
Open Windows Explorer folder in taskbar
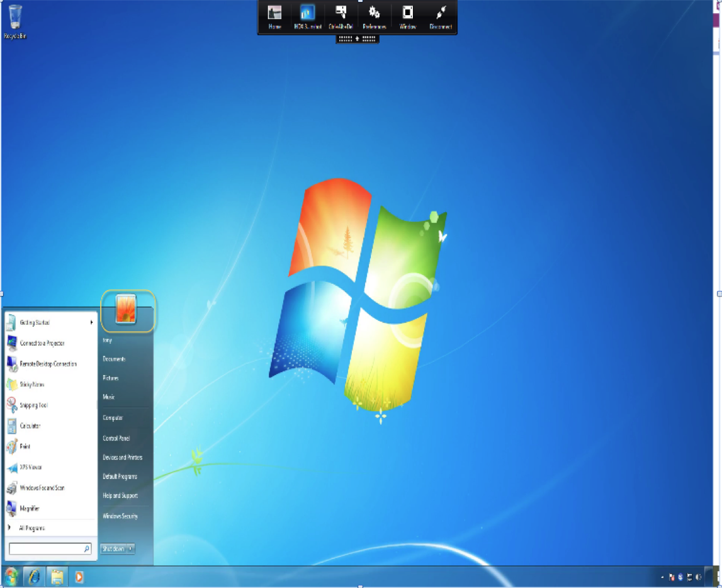pos(57,576)
